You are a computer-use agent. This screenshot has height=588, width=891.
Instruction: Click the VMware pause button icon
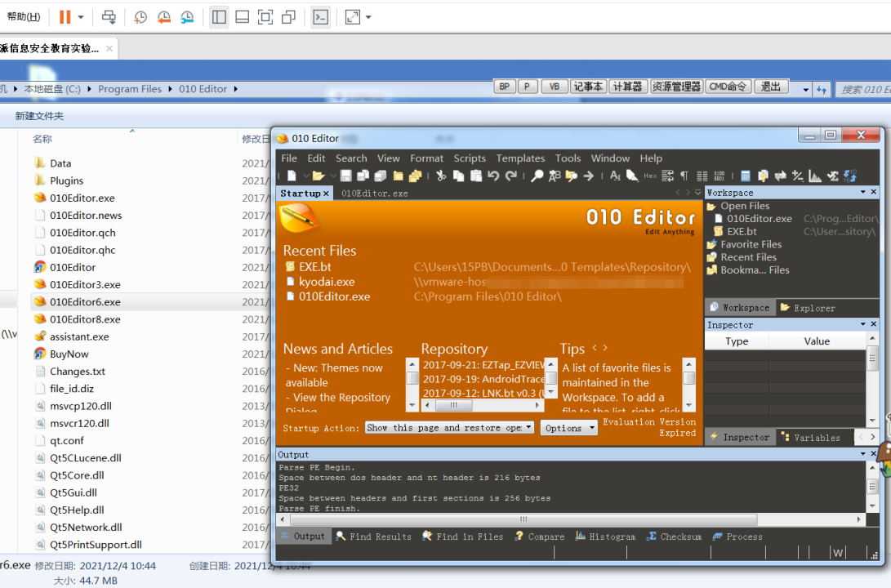click(x=65, y=17)
